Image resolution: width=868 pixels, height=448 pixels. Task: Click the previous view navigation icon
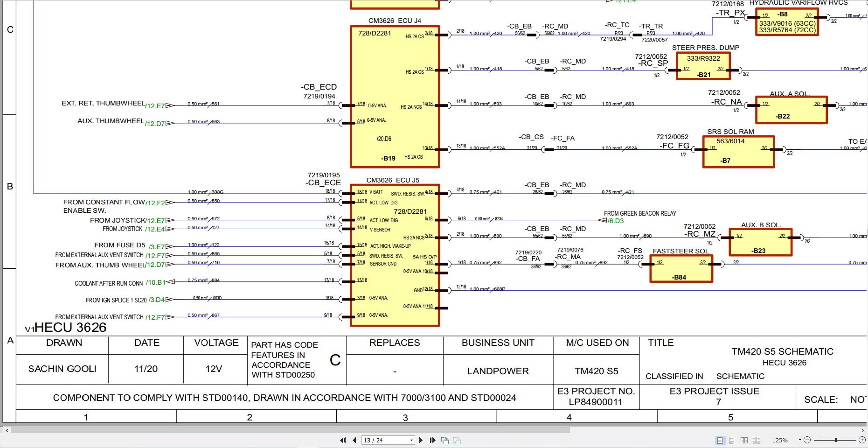445,440
